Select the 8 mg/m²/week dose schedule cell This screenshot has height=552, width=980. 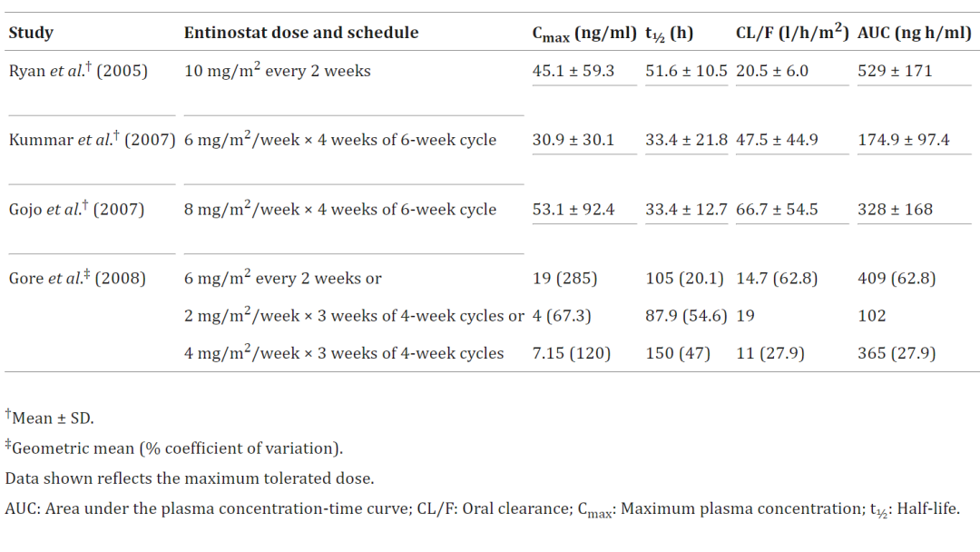pos(340,209)
